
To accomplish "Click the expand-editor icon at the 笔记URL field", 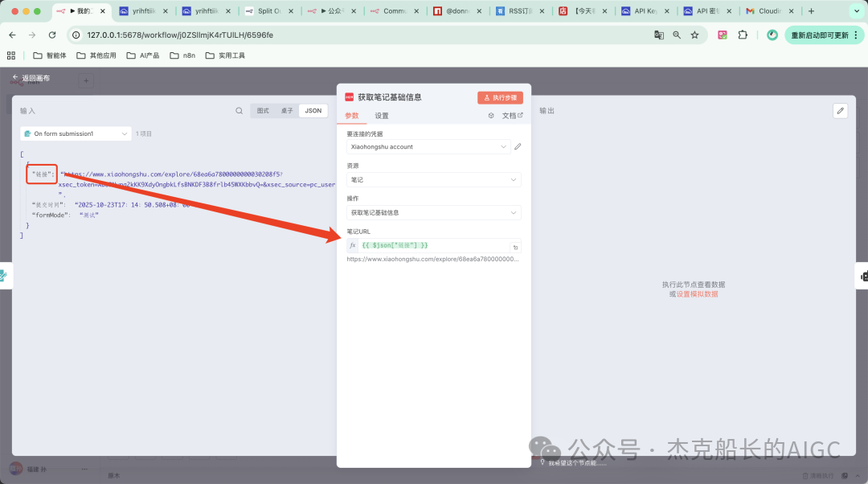I will (x=515, y=247).
